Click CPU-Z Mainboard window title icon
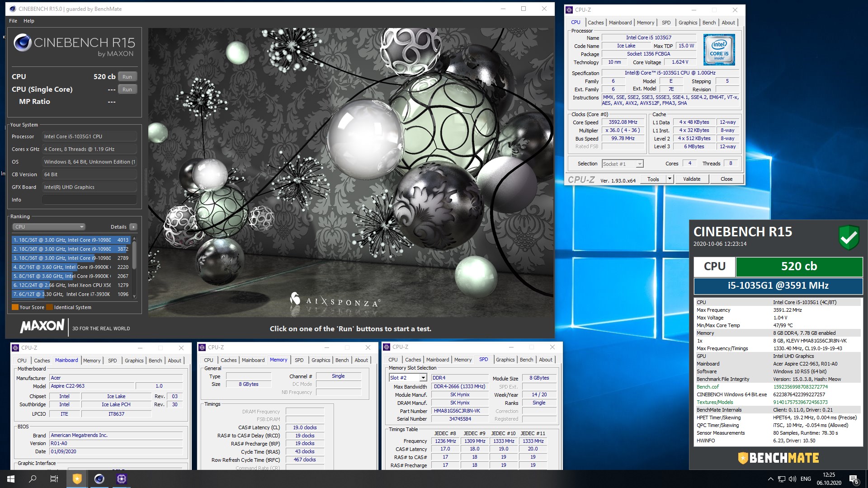Screen dimensions: 868x488 click(x=16, y=348)
